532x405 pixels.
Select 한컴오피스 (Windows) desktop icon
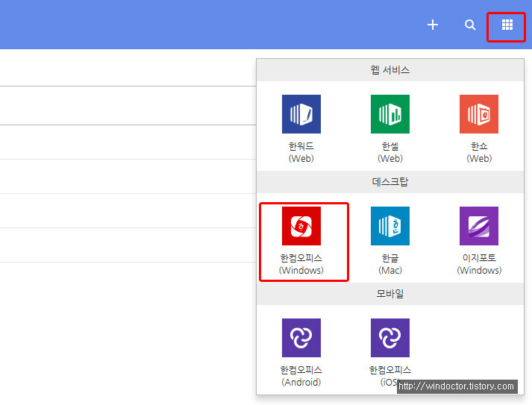(x=301, y=226)
